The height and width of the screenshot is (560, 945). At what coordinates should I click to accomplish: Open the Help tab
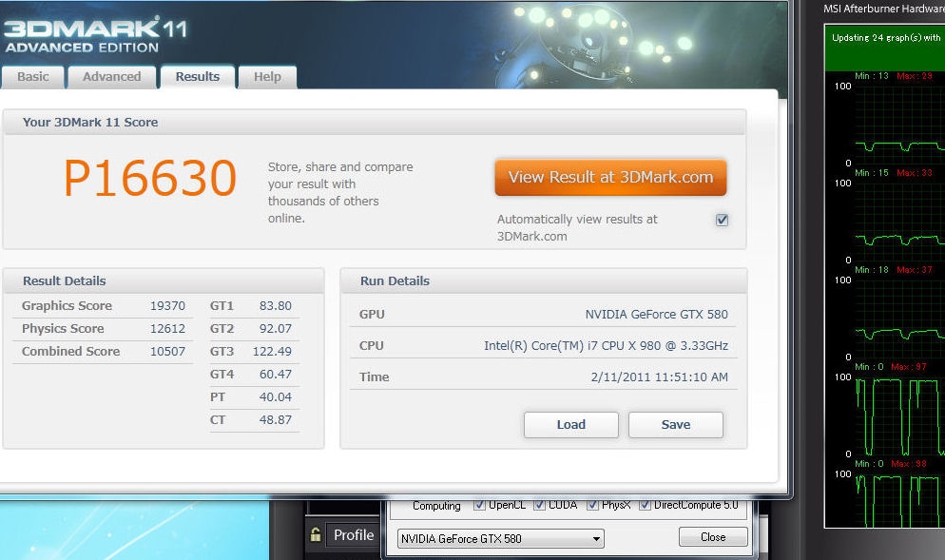(267, 77)
